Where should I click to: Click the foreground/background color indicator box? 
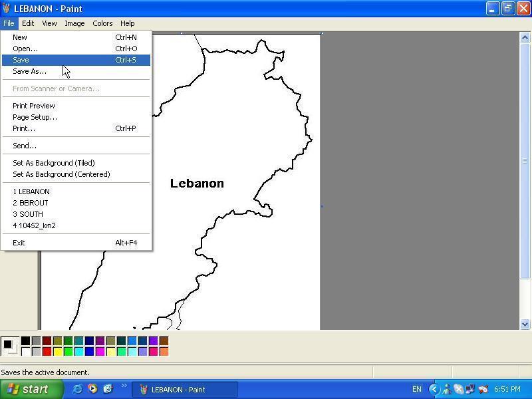click(9, 346)
